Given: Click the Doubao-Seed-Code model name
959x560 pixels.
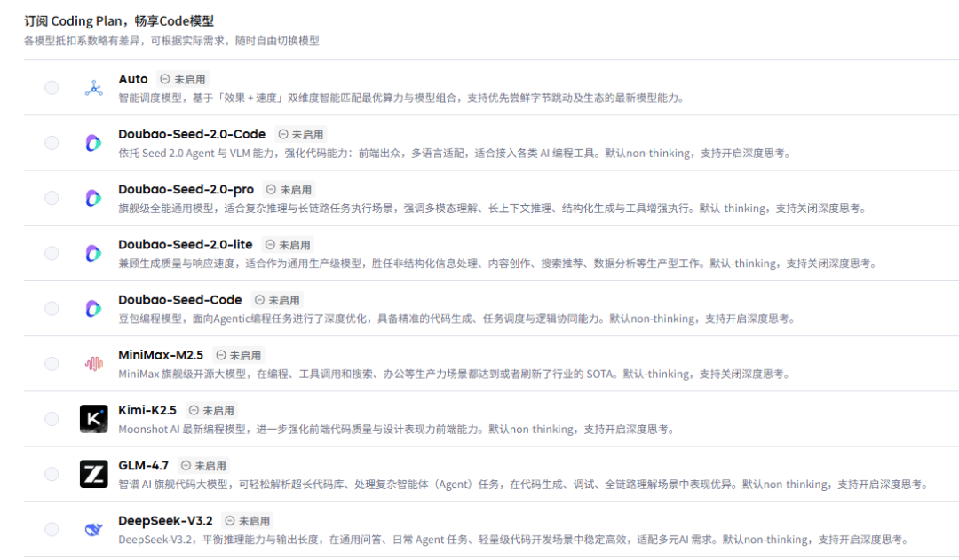Looking at the screenshot, I should (x=179, y=300).
